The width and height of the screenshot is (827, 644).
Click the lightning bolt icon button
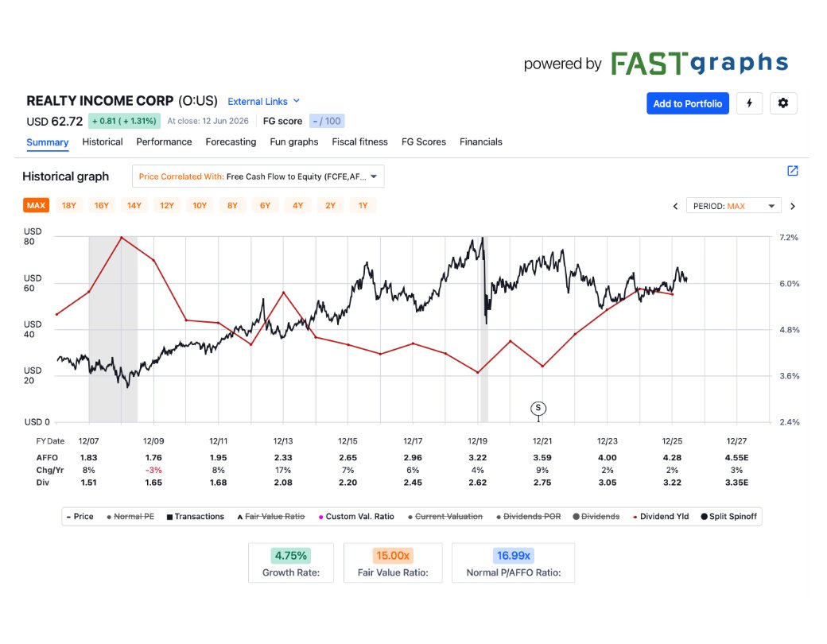click(749, 103)
